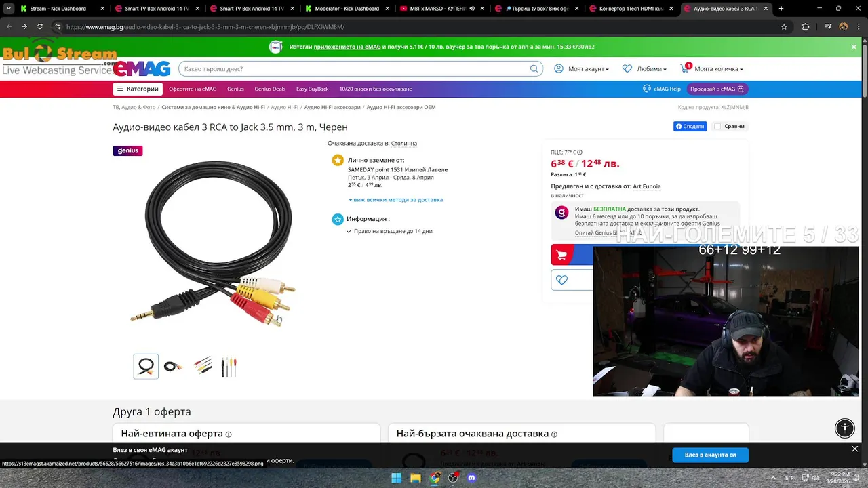Open Discord from taskbar

(x=472, y=478)
